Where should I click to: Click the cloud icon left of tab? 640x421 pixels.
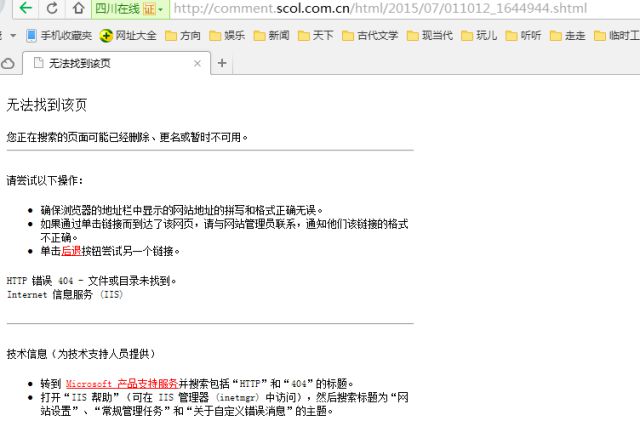pyautogui.click(x=8, y=63)
